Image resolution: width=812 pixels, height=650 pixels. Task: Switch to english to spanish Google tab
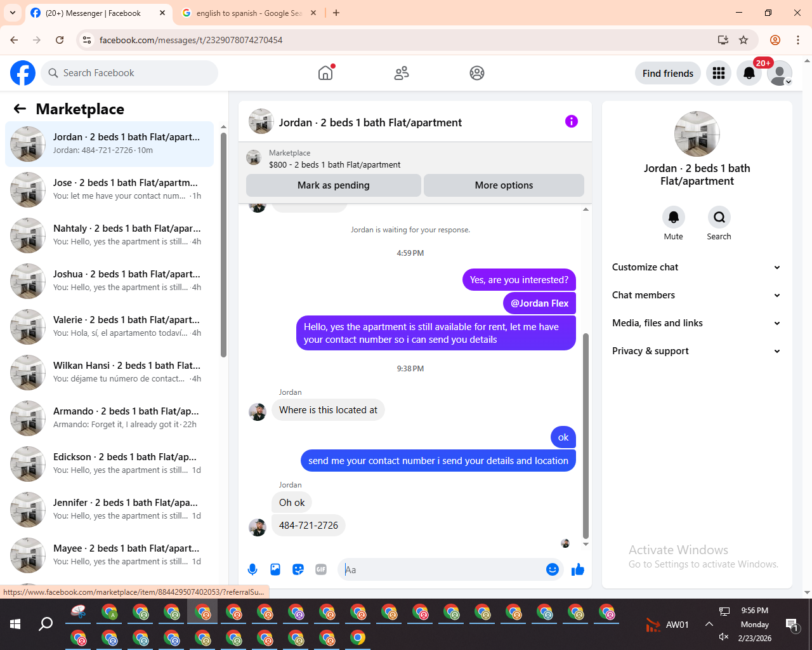point(249,13)
